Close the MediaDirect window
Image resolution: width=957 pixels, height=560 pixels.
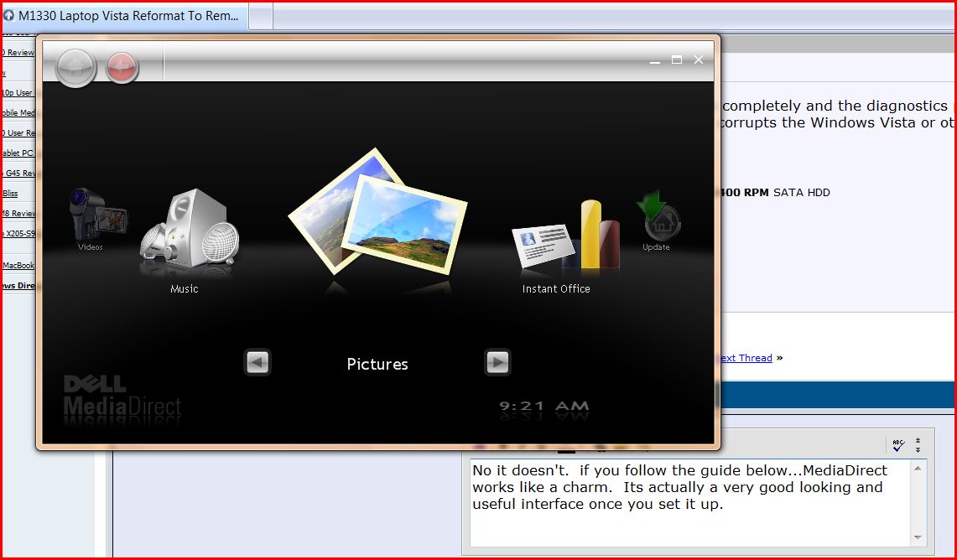coord(699,60)
